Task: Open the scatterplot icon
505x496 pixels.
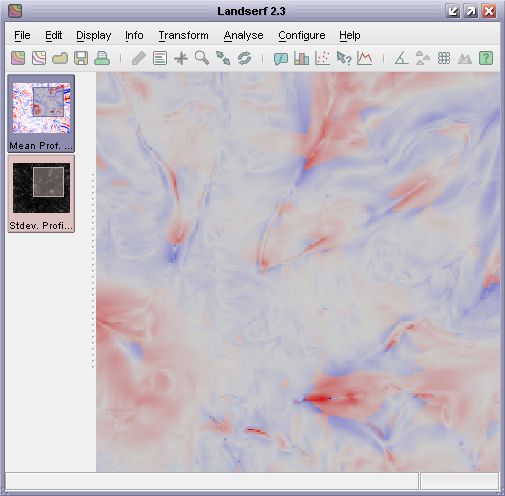Action: 322,58
